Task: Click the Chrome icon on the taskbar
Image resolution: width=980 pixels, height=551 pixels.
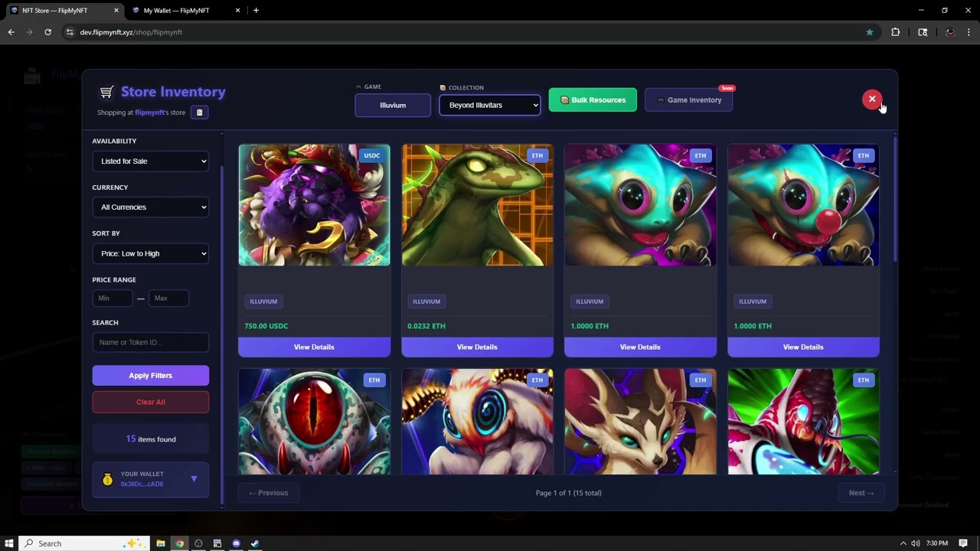Action: click(x=180, y=543)
